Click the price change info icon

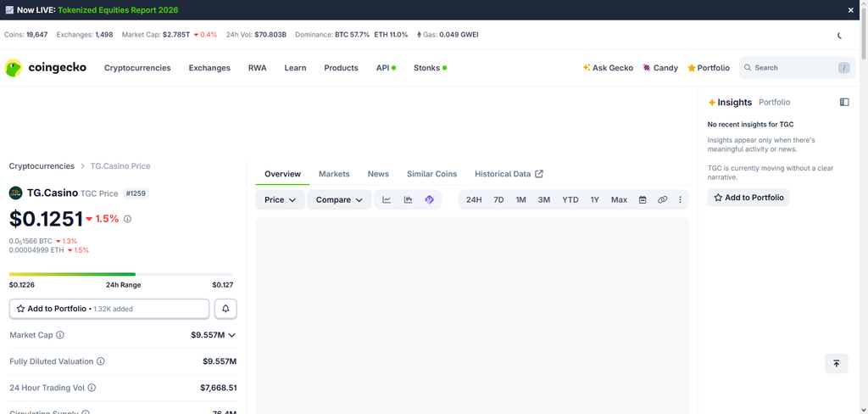pos(127,219)
